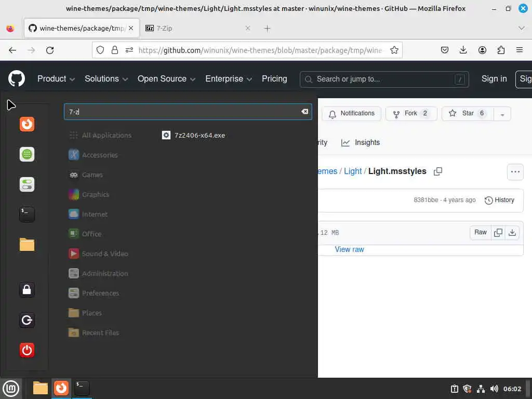Viewport: 532px width, 399px height.
Task: Copy raw file contents icon
Action: point(498,232)
